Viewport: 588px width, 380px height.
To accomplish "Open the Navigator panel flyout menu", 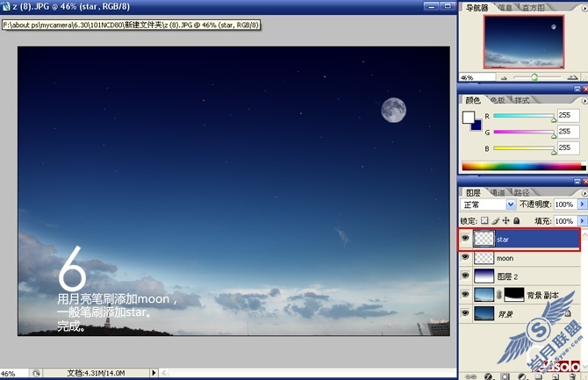I will tap(584, 8).
